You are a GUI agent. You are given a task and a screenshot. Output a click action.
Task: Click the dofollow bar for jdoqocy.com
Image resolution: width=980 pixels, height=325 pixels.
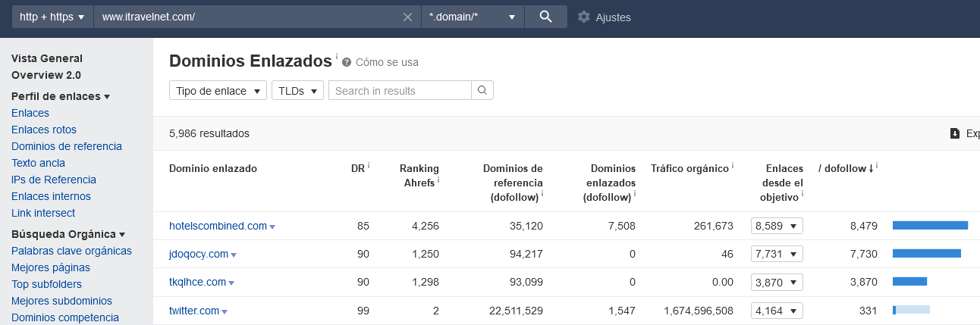click(x=927, y=253)
